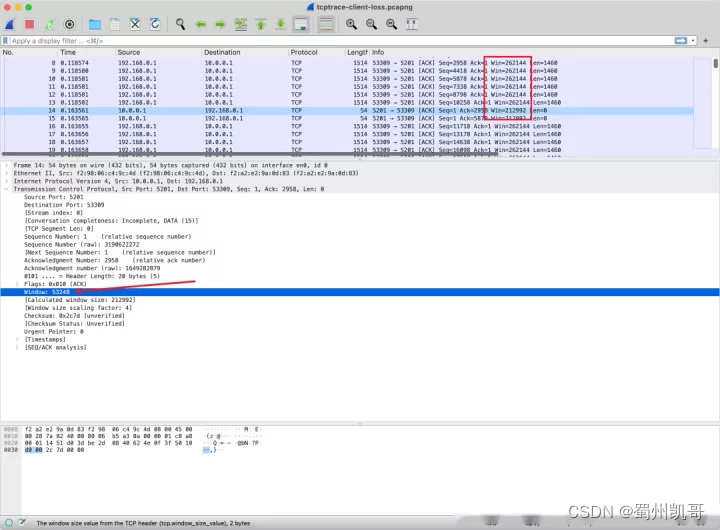Add a display filter button with plus
The height and width of the screenshot is (530, 720).
click(x=706, y=41)
